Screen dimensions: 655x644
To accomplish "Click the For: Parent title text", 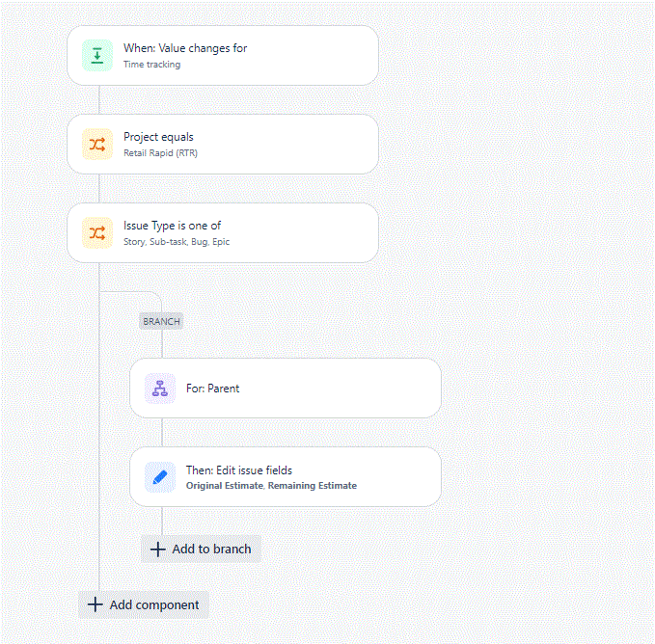I will click(x=212, y=389).
